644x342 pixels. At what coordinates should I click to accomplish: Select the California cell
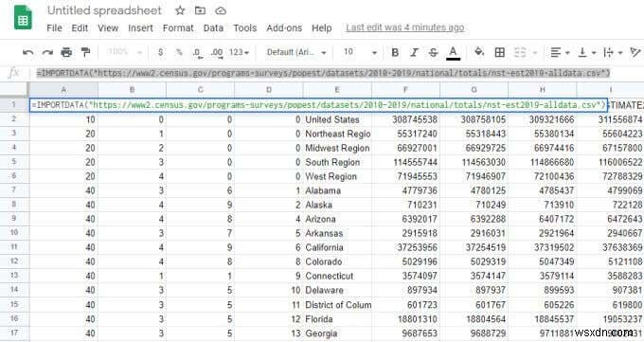tap(337, 247)
